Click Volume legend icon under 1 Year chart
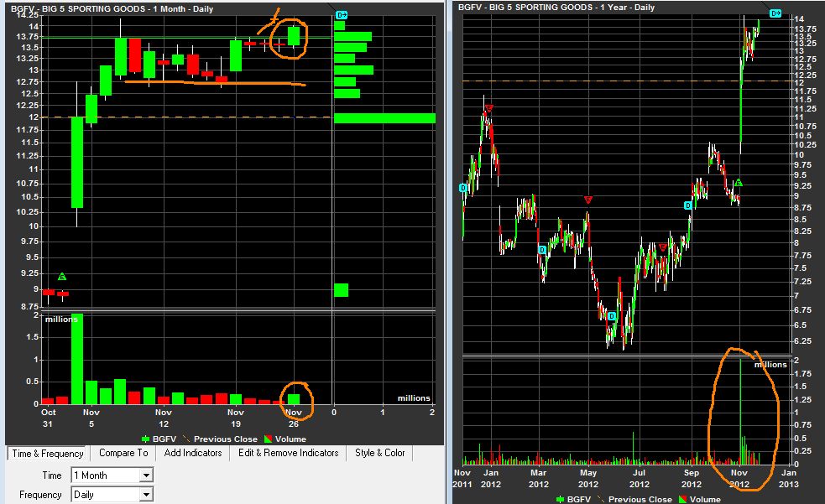This screenshot has width=825, height=504. (x=682, y=499)
